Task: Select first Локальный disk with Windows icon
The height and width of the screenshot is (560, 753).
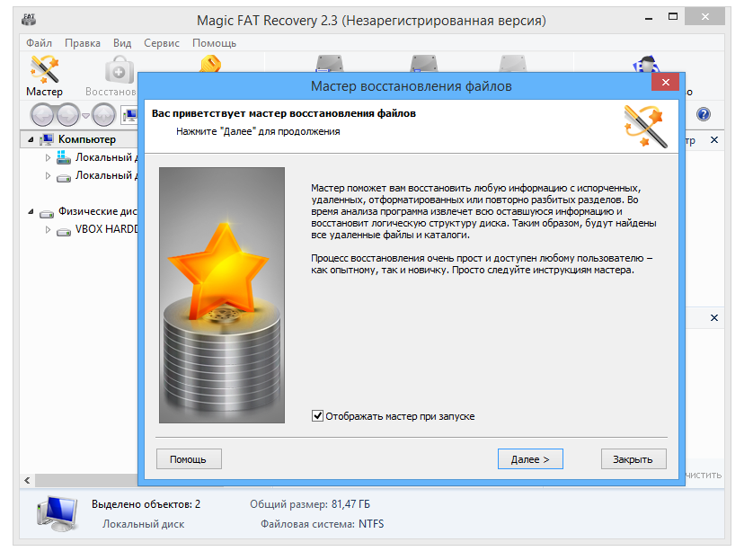Action: [x=97, y=157]
